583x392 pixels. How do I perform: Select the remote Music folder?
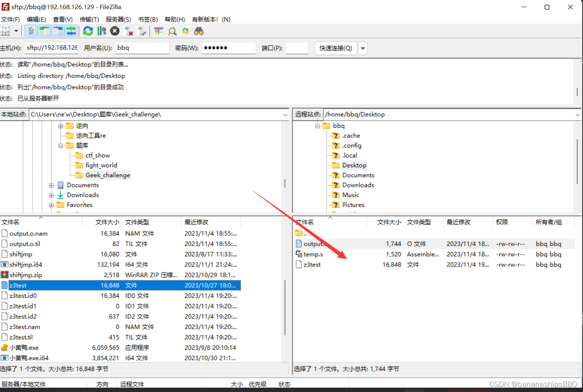click(x=351, y=195)
